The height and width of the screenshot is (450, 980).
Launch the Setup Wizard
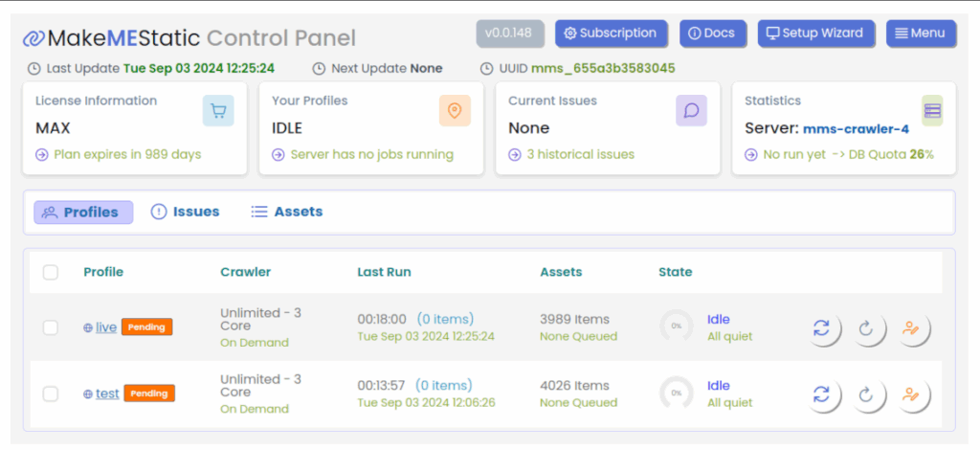click(814, 33)
